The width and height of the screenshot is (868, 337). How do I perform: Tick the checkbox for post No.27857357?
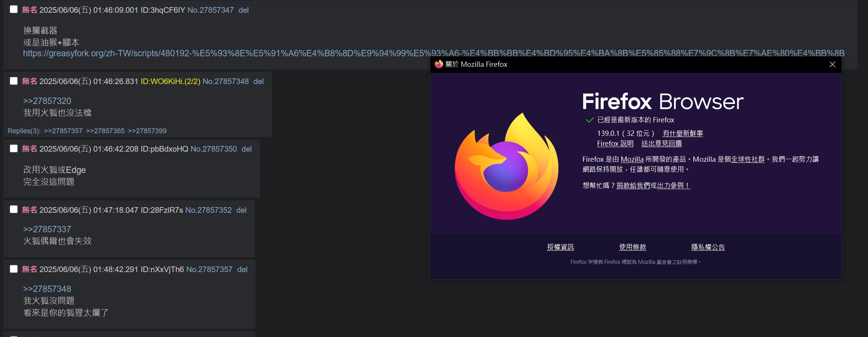pos(14,269)
